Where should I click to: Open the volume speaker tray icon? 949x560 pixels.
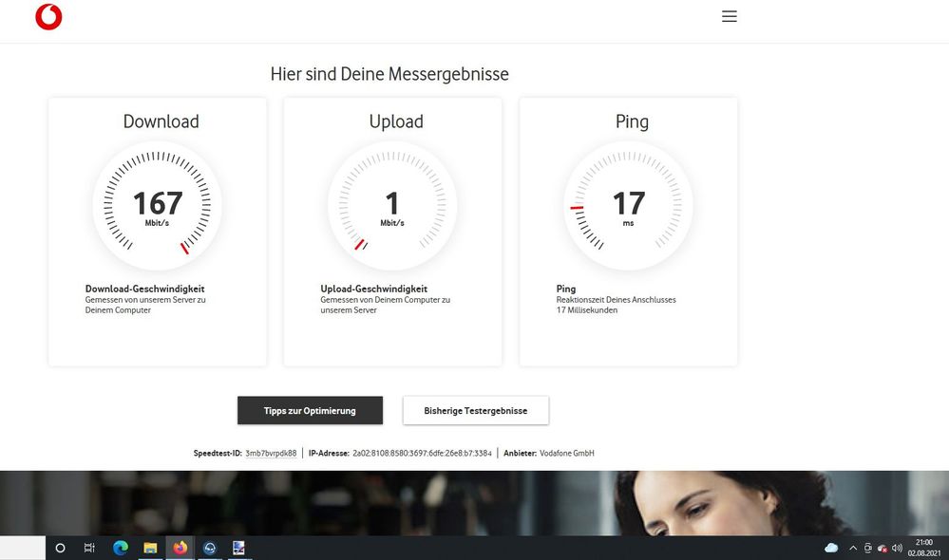[897, 548]
